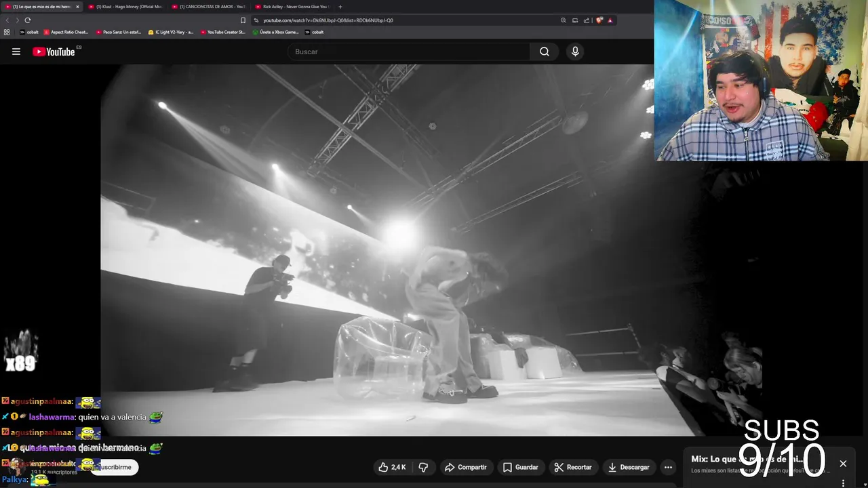Open Aspect Ratio Cheat bookmark

[x=66, y=32]
